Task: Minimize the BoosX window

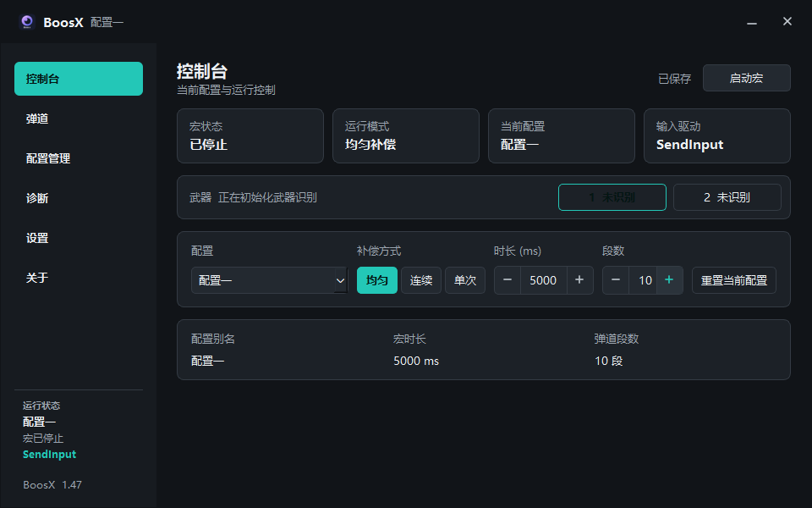Action: tap(752, 22)
